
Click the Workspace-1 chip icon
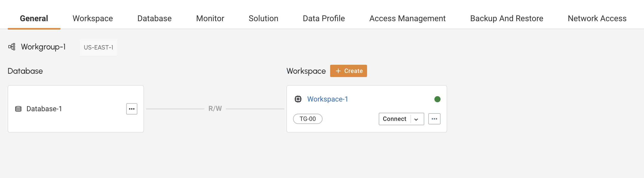[298, 99]
